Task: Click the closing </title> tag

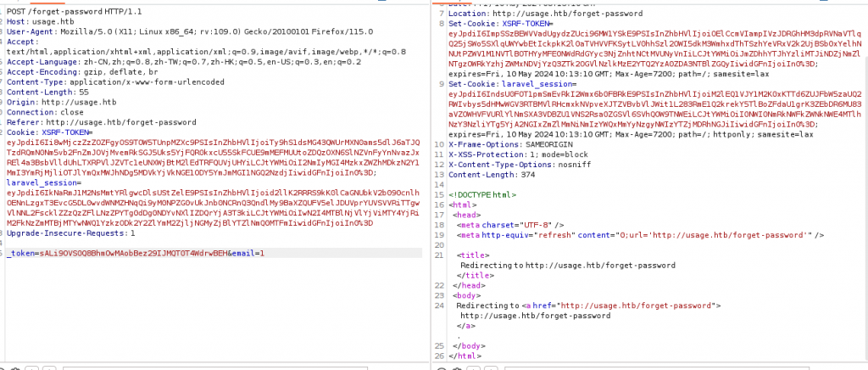Action: (475, 275)
